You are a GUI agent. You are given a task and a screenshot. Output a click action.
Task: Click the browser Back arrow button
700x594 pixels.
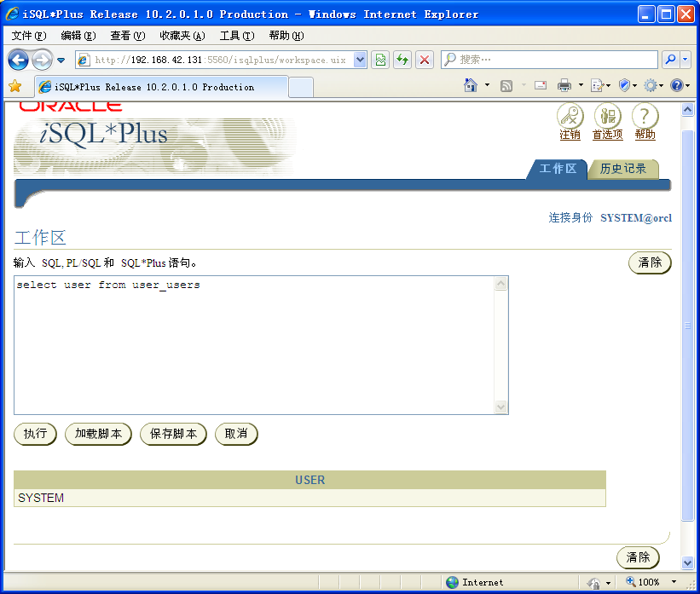[x=18, y=60]
